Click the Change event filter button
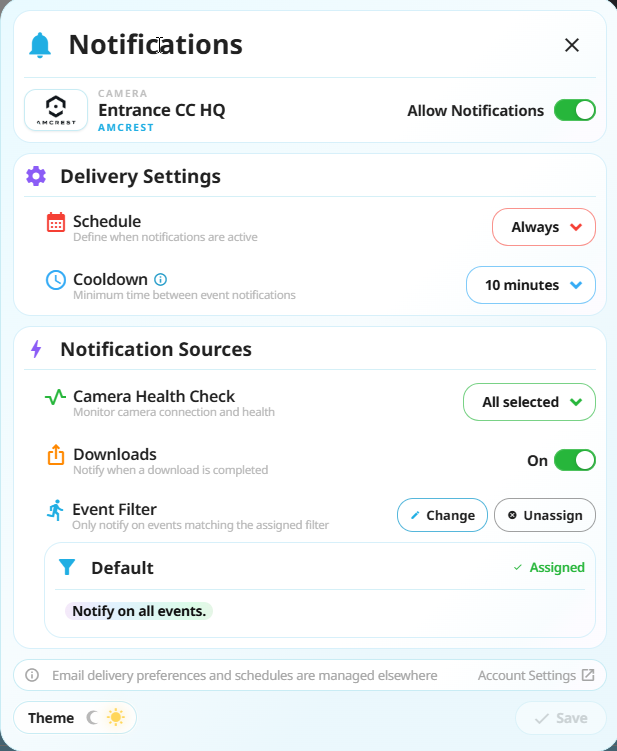Screen dimensions: 617x751 442,515
